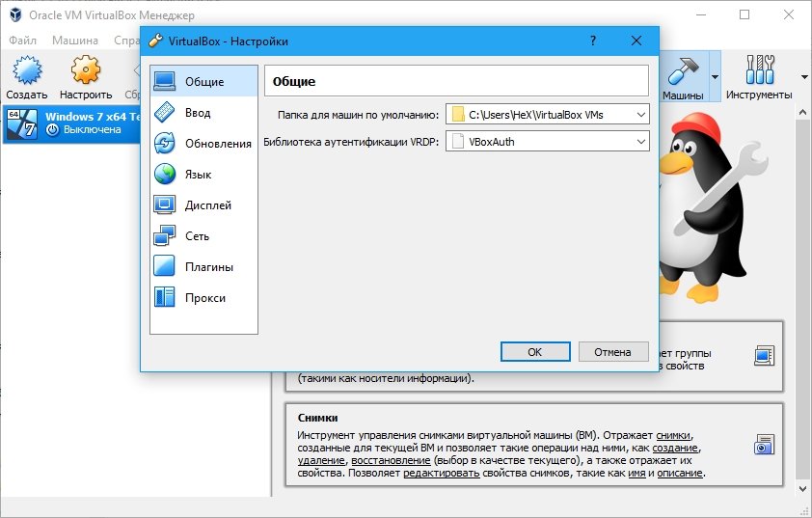This screenshot has height=518, width=812.
Task: Click the Windows 7 x64 machine icon
Action: pos(22,123)
